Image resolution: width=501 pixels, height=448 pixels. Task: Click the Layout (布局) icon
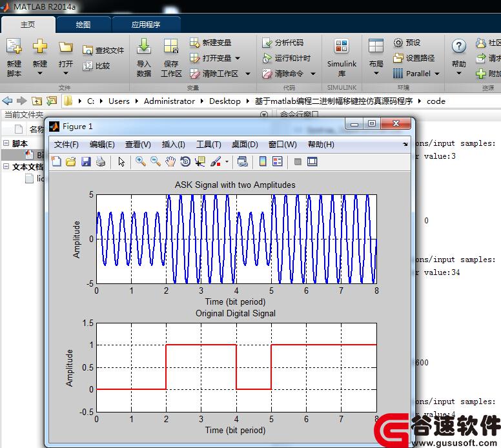tap(376, 46)
